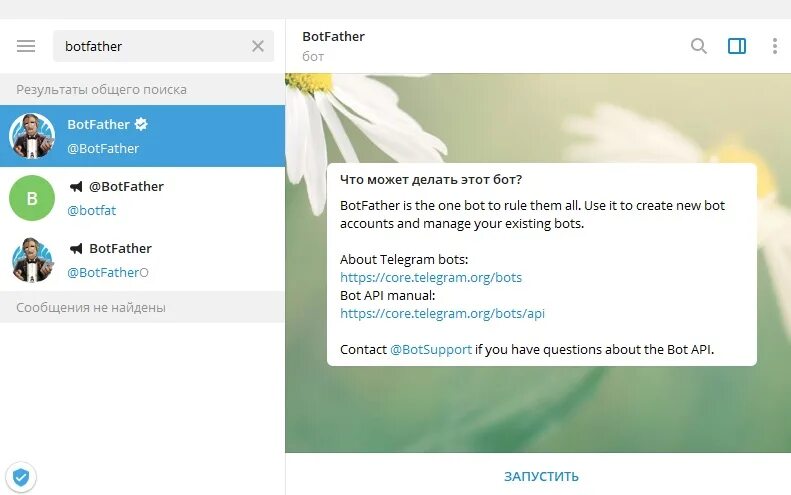
Task: Open BotFather avatar in first result
Action: (32, 136)
